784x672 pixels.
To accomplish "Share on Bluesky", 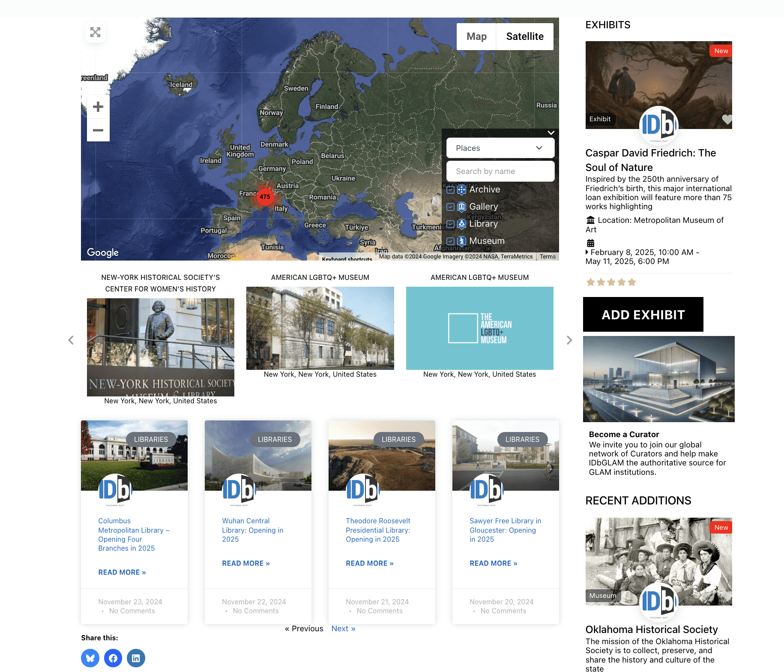I will coord(90,658).
